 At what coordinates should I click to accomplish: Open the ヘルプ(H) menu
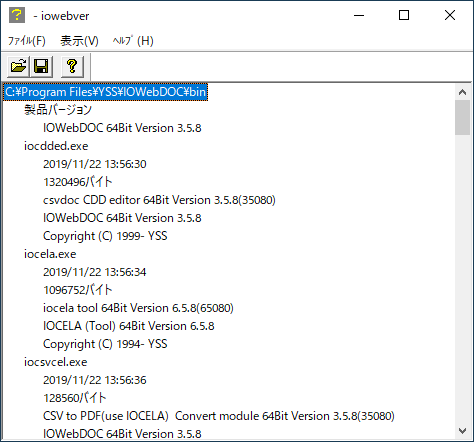133,41
